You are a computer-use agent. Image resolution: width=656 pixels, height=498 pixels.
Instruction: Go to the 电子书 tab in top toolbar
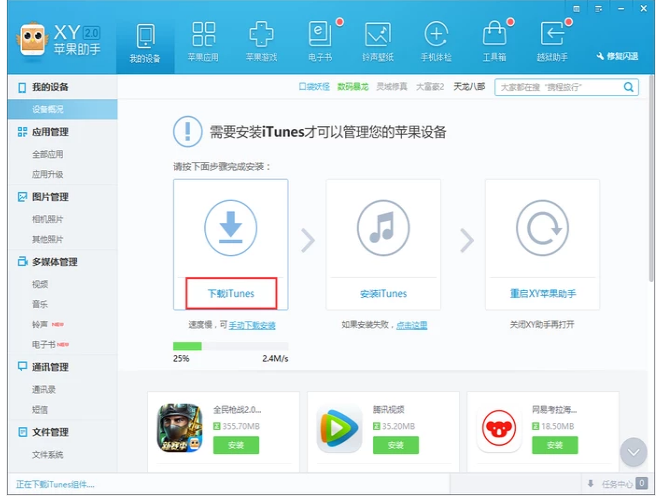tap(319, 41)
